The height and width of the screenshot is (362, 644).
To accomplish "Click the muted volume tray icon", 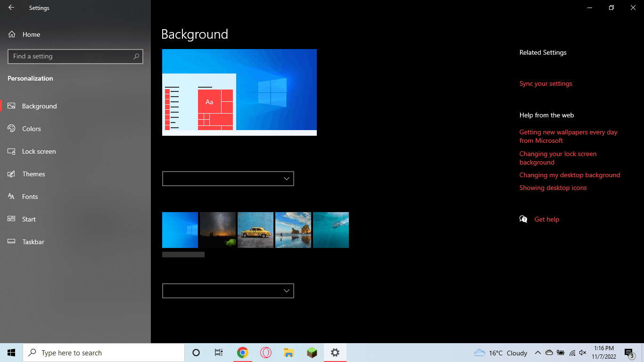I will 583,353.
